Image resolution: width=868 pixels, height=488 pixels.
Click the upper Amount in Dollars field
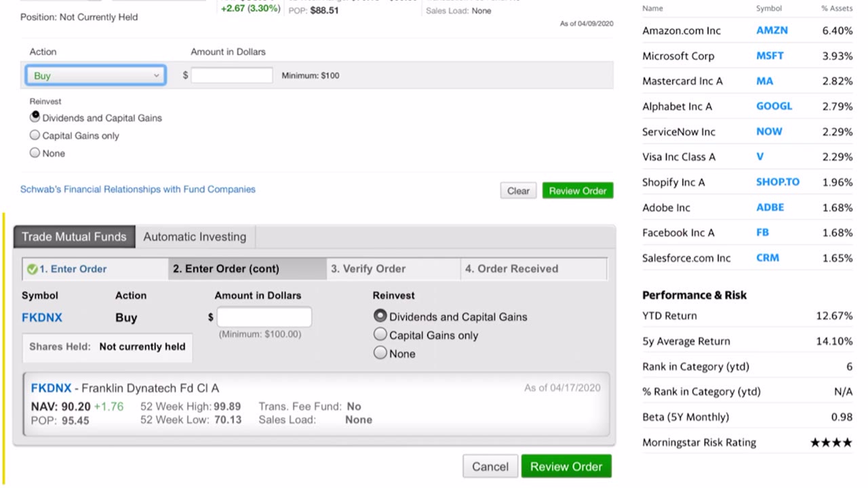click(232, 75)
